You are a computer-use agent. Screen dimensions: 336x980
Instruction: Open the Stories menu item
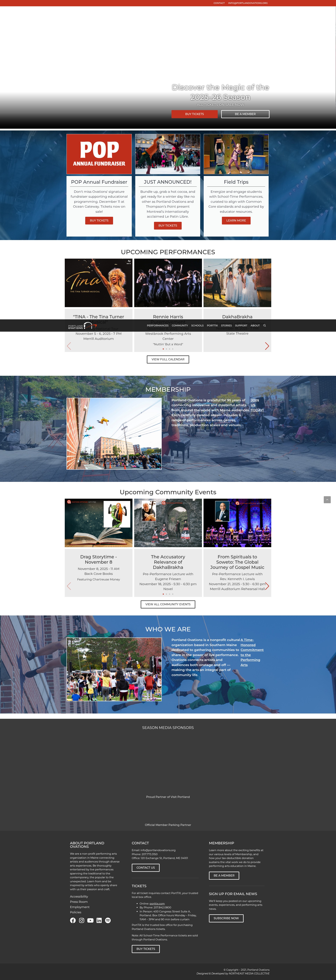click(226, 326)
